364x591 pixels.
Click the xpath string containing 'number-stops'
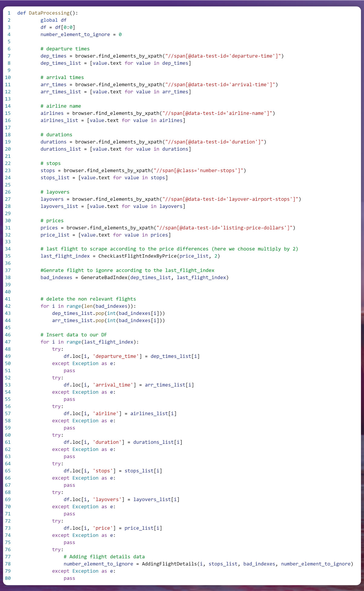[x=198, y=171]
